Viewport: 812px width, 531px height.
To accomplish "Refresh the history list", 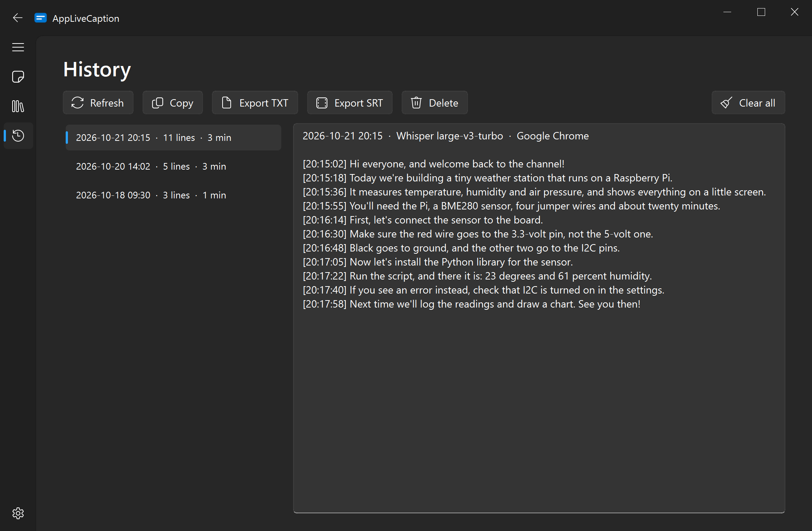I will click(98, 103).
